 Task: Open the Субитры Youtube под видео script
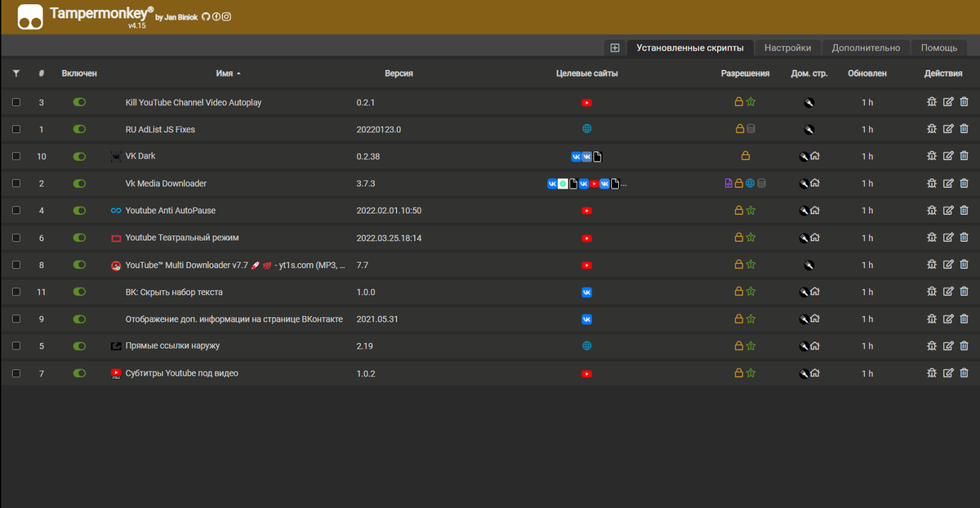coord(181,373)
